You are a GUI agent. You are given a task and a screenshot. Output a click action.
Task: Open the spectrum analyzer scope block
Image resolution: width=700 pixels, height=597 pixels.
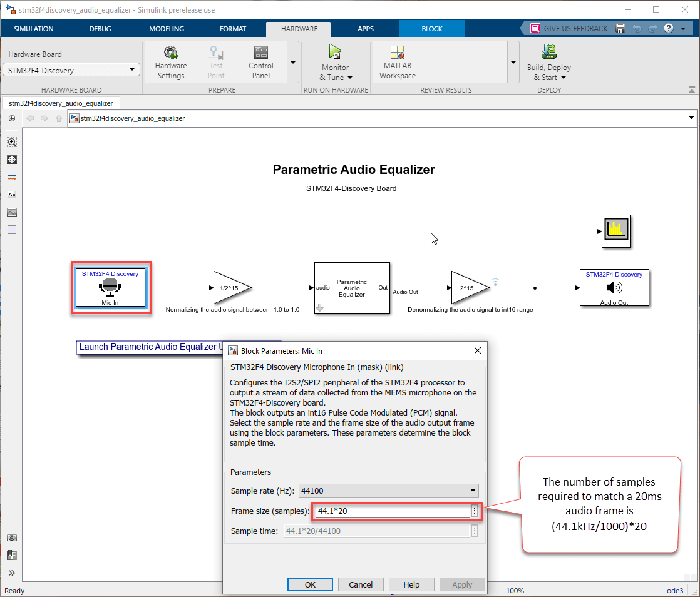(616, 231)
